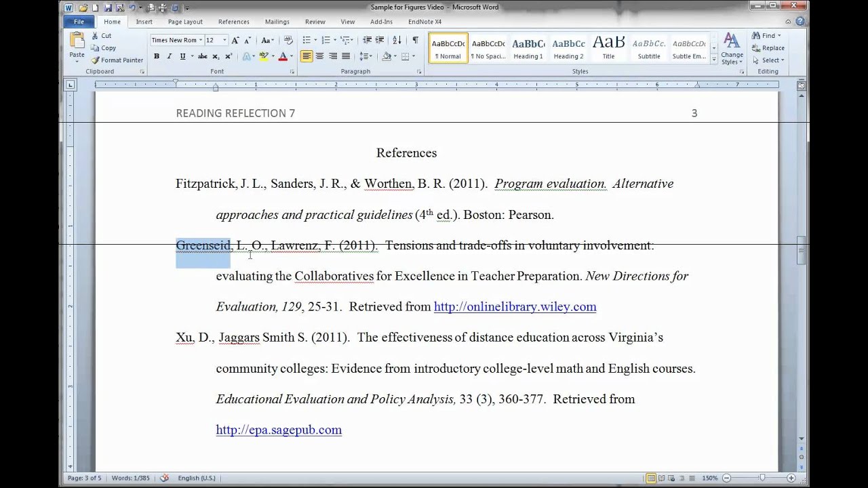
Task: Switch to the Page Layout tab
Action: click(x=185, y=22)
